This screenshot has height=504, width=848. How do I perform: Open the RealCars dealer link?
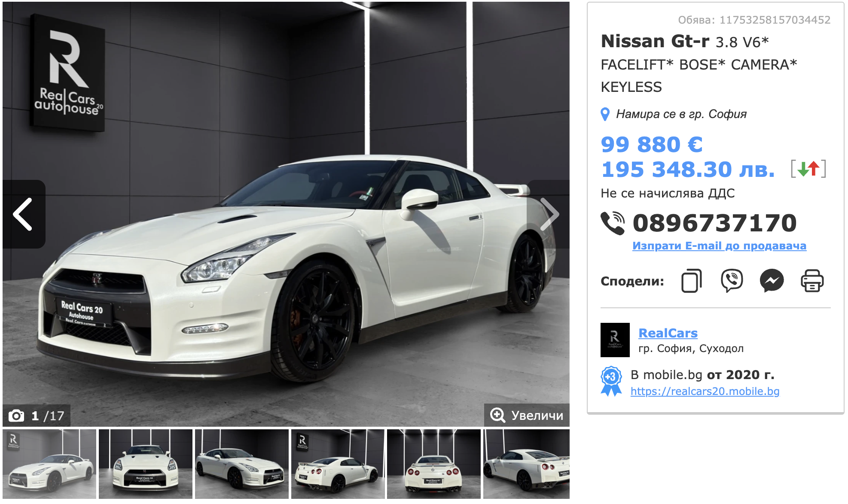coord(668,333)
